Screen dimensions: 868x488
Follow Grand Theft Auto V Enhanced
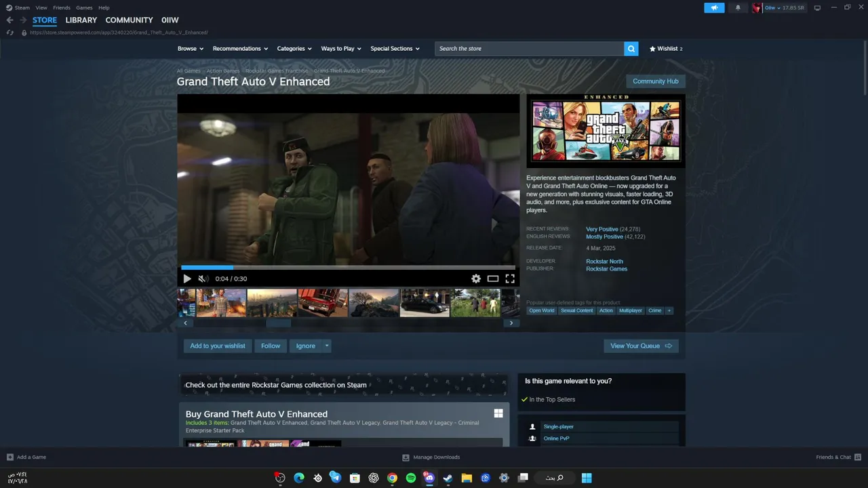click(x=271, y=346)
